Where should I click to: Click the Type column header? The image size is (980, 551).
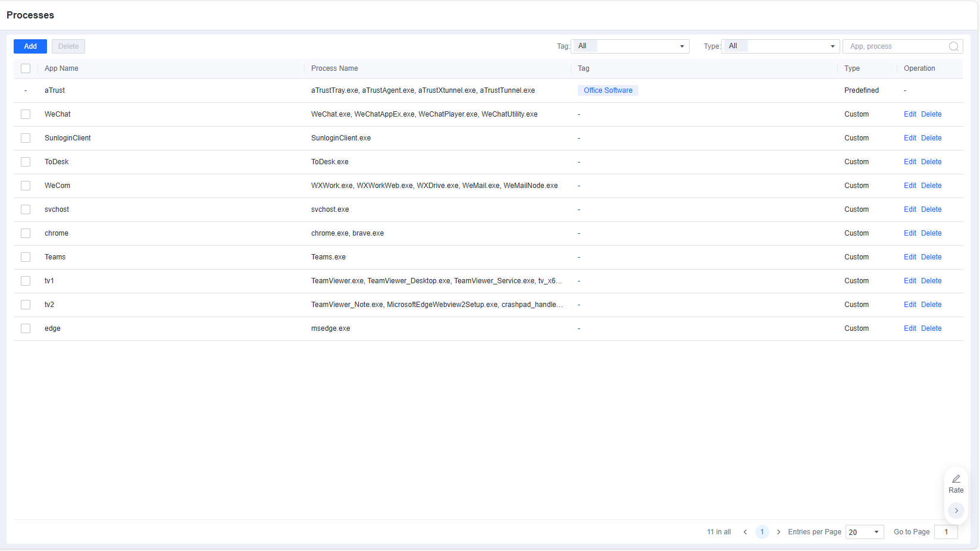click(x=851, y=68)
